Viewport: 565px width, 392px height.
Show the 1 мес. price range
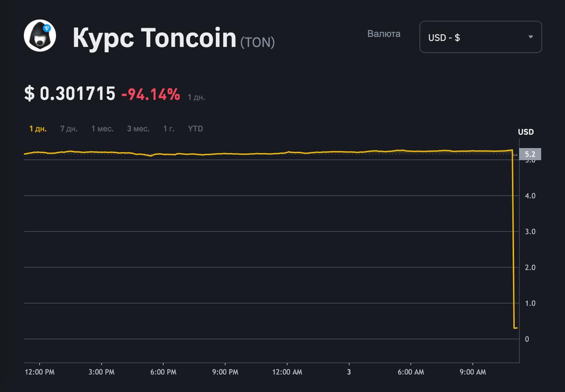pyautogui.click(x=102, y=129)
